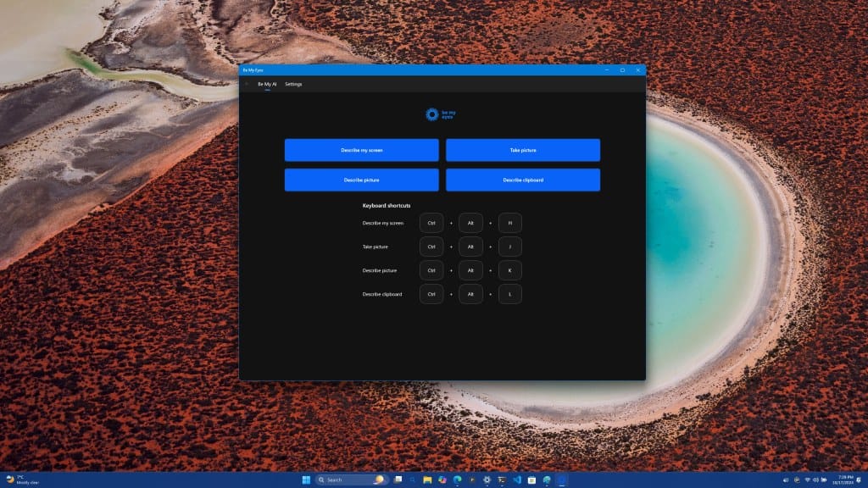Switch to the Settings tab
This screenshot has height=488, width=868.
(x=294, y=85)
